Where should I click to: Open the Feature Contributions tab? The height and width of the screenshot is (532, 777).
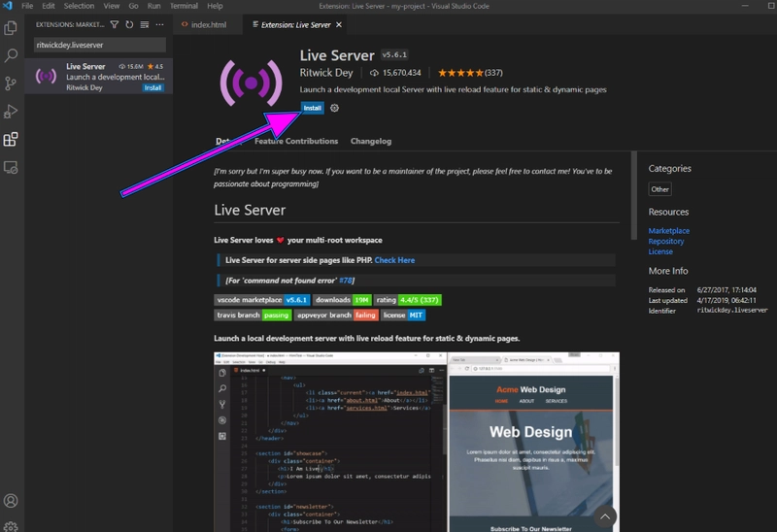coord(296,141)
